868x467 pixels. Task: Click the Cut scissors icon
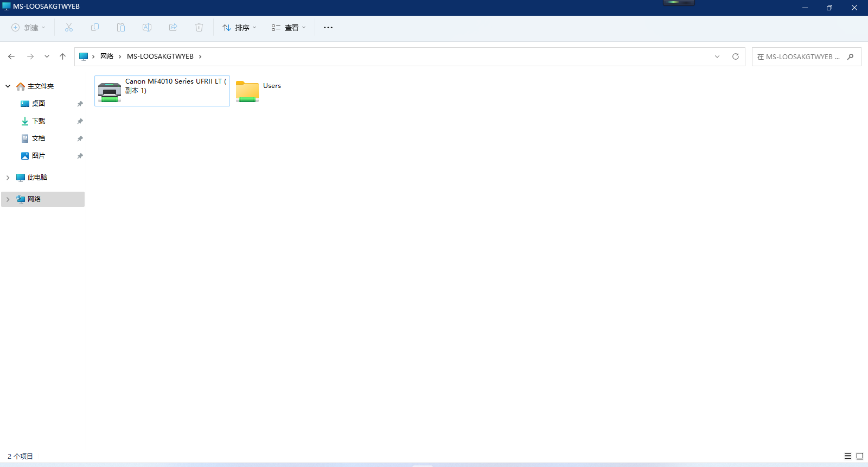point(69,28)
